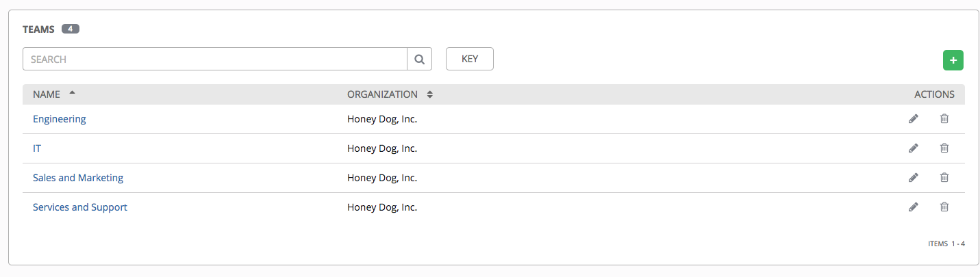Viewport: 980px width, 277px height.
Task: Focus the Search input field
Action: pyautogui.click(x=215, y=60)
